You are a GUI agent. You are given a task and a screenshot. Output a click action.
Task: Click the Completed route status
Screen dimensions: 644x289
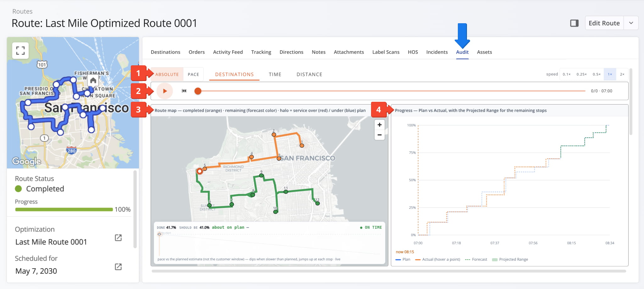[x=40, y=189]
